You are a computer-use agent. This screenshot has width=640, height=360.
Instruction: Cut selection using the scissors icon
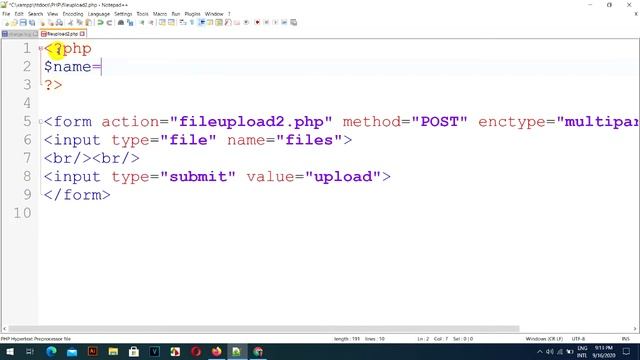[71, 22]
